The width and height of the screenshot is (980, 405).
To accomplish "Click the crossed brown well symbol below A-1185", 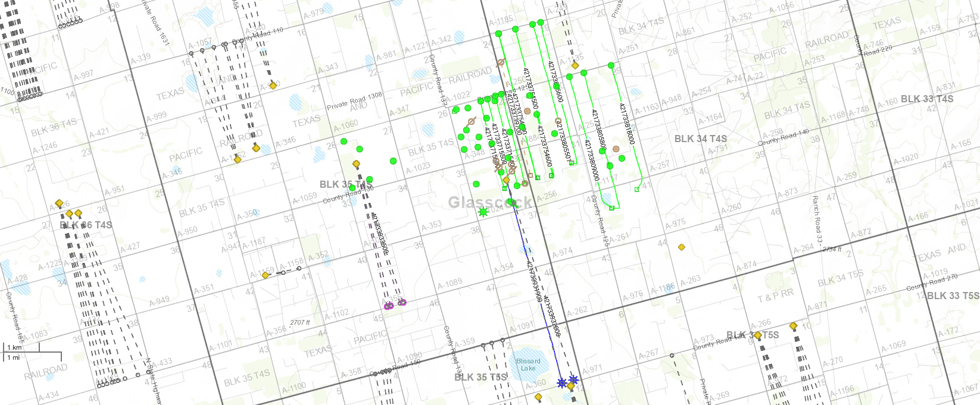I will coord(501,62).
